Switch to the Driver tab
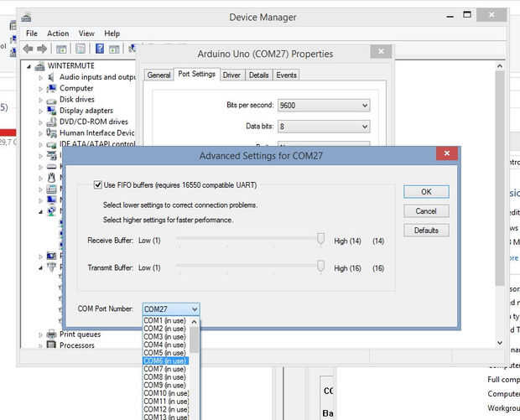 (231, 75)
